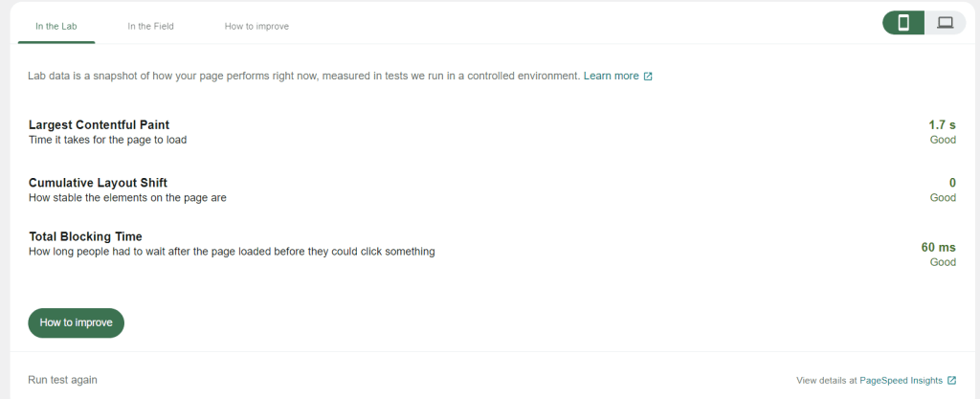Click external link icon beside Learn more
Screen dimensions: 980x399
point(648,77)
